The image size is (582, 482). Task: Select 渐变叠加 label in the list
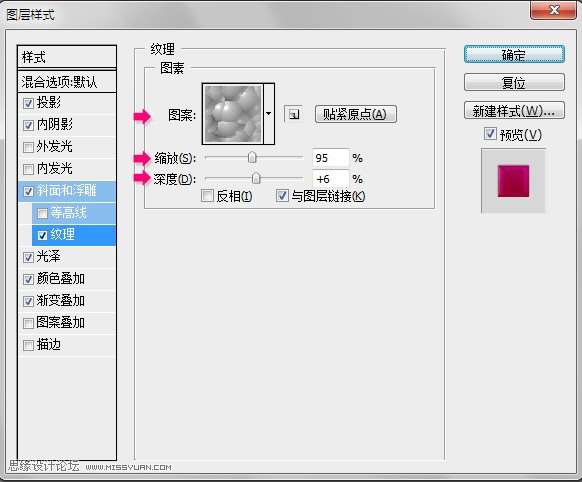point(61,301)
